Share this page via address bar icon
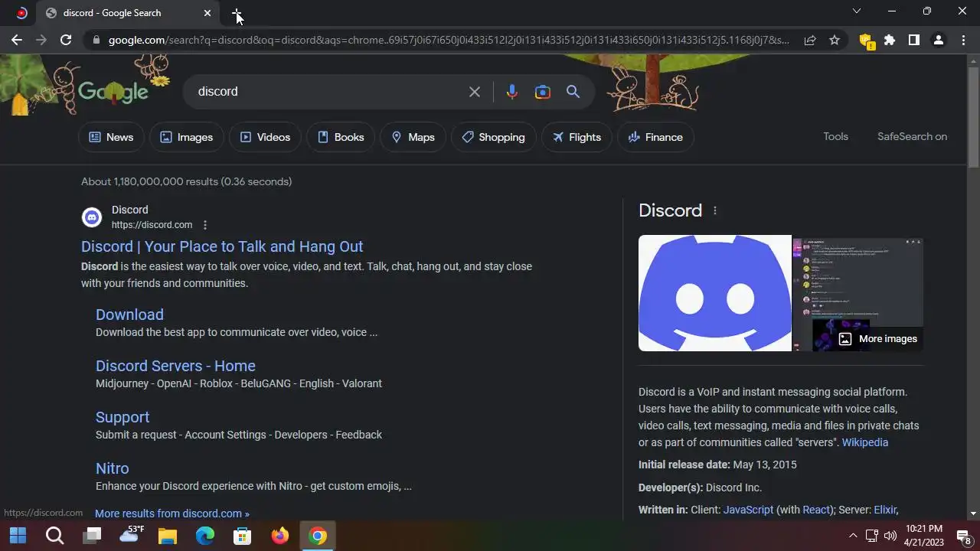980x551 pixels. click(809, 40)
